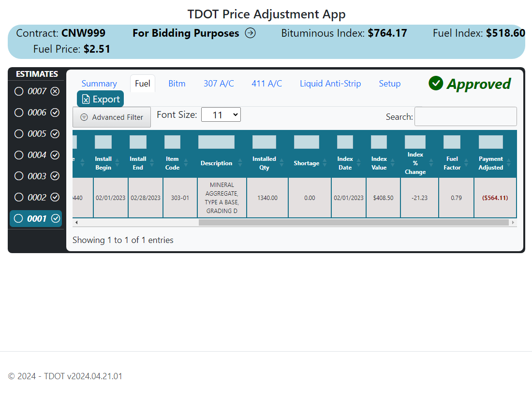This screenshot has width=532, height=399.
Task: Select estimate 0001 radio button
Action: pos(18,219)
